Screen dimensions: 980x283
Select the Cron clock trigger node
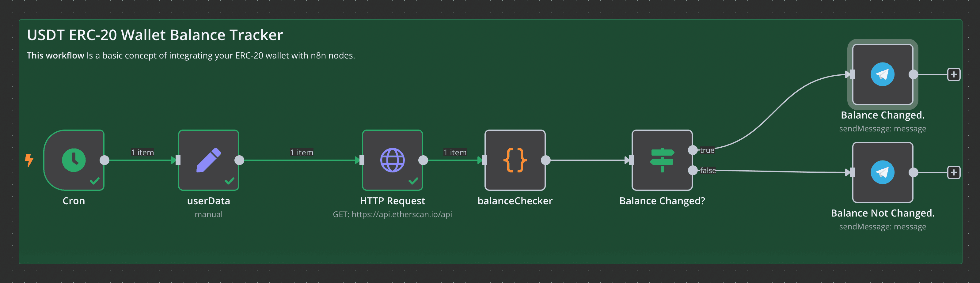click(x=74, y=160)
